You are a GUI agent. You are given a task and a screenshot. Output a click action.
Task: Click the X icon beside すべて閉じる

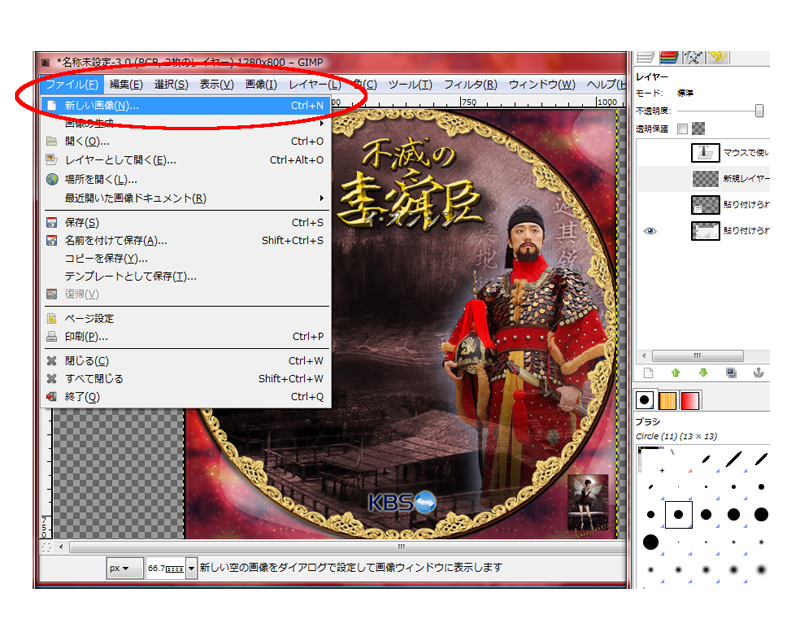[x=52, y=379]
